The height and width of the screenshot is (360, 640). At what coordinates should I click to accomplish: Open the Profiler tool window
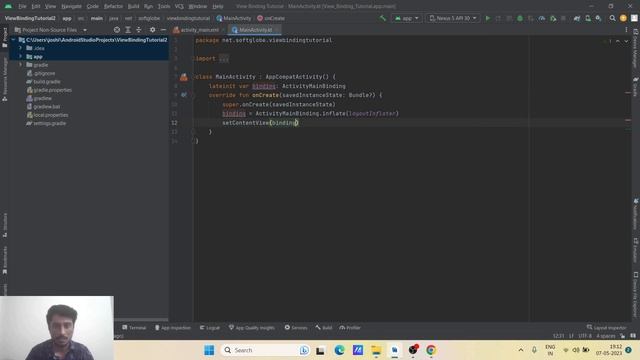[x=350, y=328]
